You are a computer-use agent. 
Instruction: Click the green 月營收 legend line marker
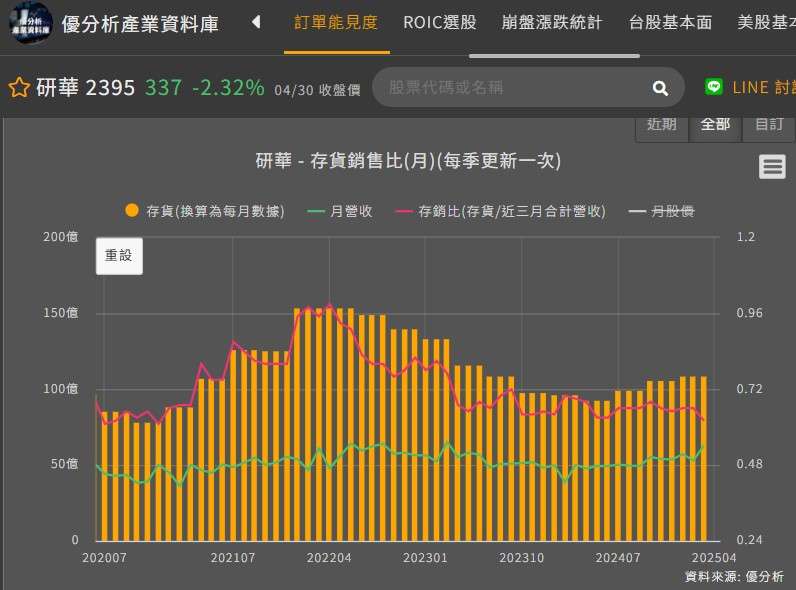pyautogui.click(x=316, y=211)
